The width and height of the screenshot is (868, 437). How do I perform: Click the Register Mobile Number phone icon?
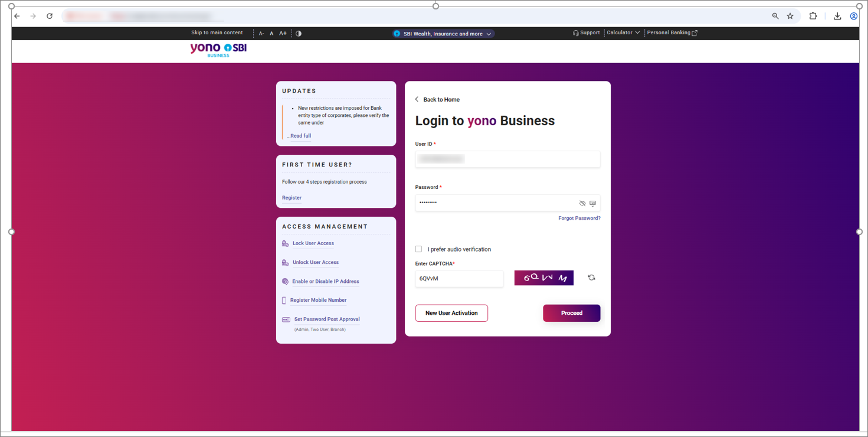click(284, 301)
